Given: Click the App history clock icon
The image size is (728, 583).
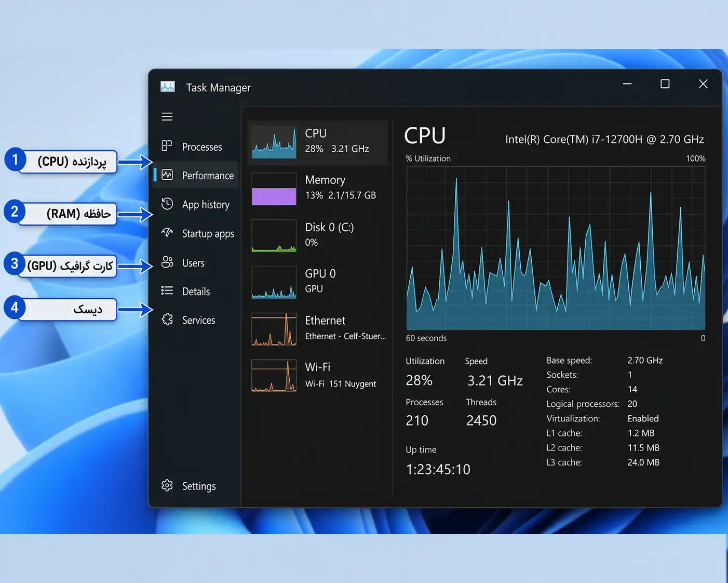Looking at the screenshot, I should pyautogui.click(x=167, y=204).
